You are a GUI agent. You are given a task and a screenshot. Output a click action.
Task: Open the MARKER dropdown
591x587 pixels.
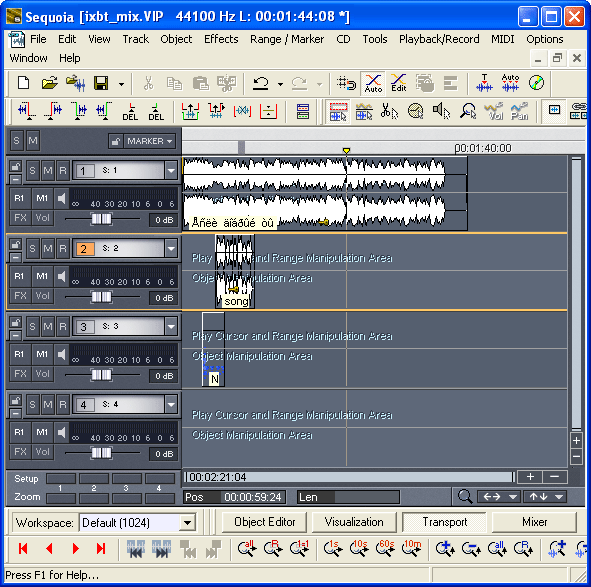(x=149, y=141)
